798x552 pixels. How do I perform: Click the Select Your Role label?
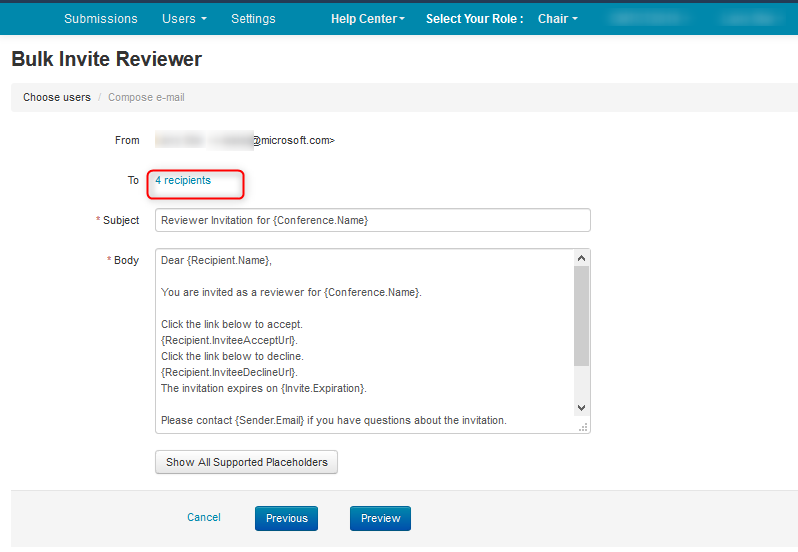tap(474, 19)
